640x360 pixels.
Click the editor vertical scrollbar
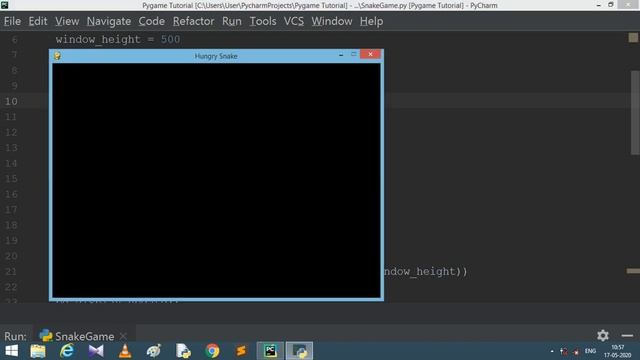click(x=635, y=113)
